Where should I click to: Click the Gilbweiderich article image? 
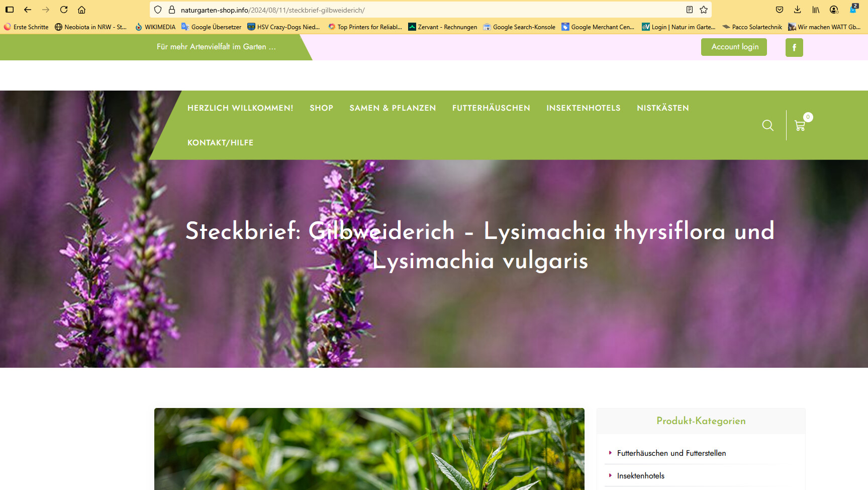(x=369, y=449)
